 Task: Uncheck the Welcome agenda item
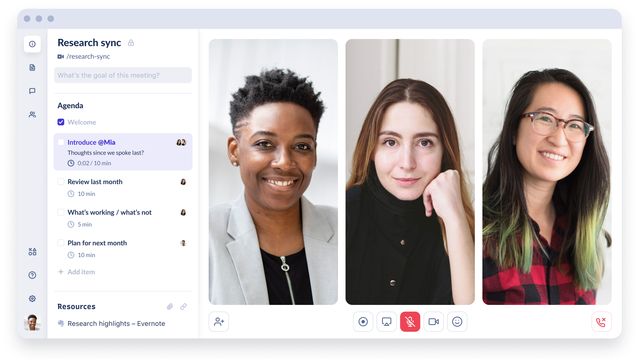point(61,122)
